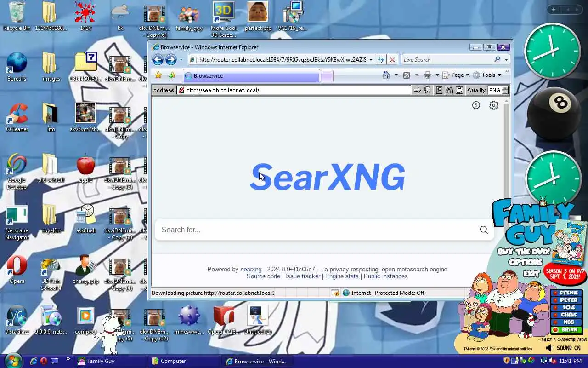Click the Browservice Go arrow button
The image size is (588, 368).
coord(417,90)
